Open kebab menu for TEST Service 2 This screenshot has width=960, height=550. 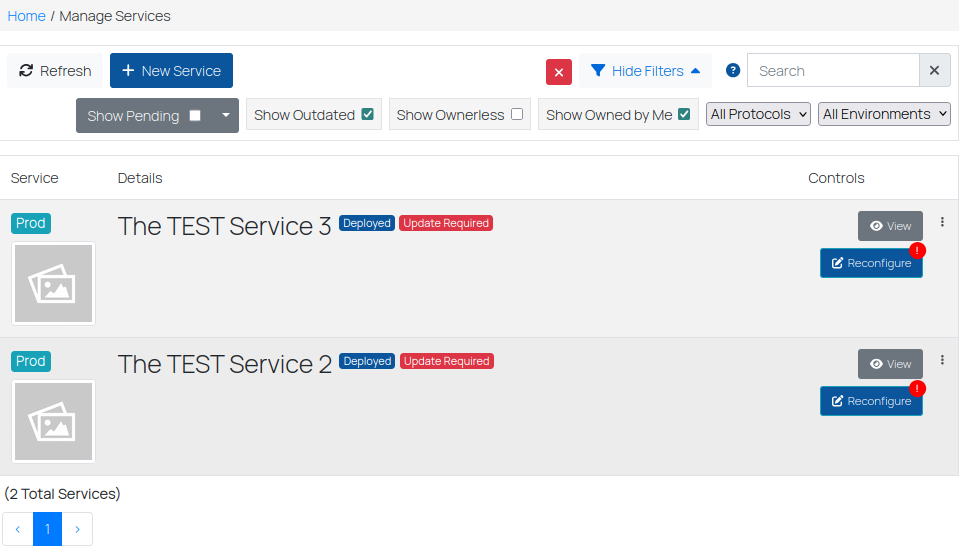tap(942, 360)
